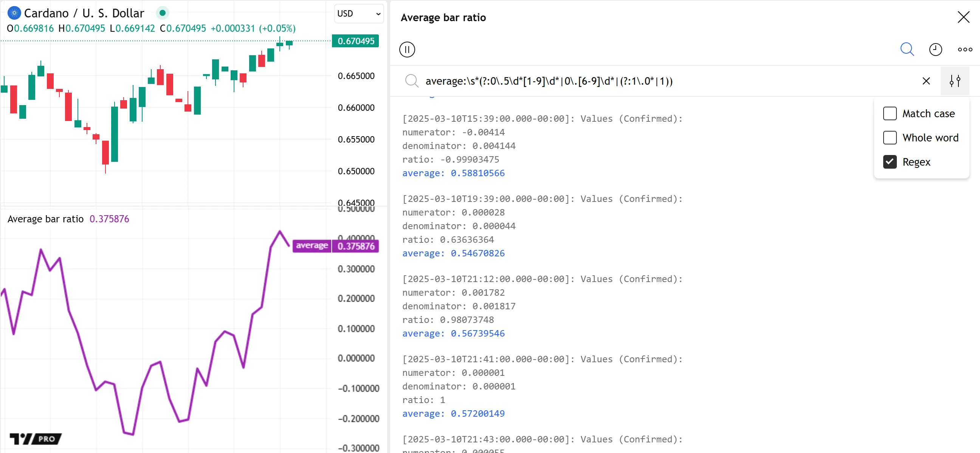Click the purple average 0.375876 price label
The height and width of the screenshot is (453, 980).
click(355, 246)
